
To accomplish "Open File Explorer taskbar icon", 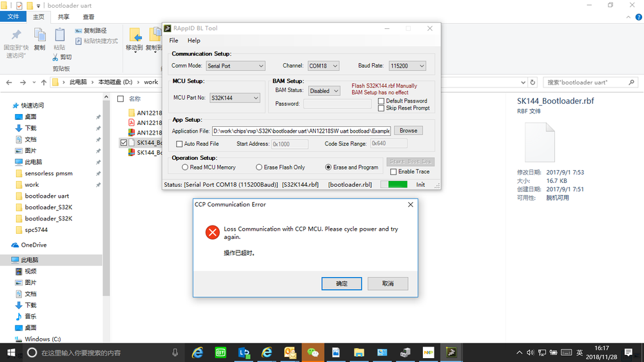I will point(359,352).
